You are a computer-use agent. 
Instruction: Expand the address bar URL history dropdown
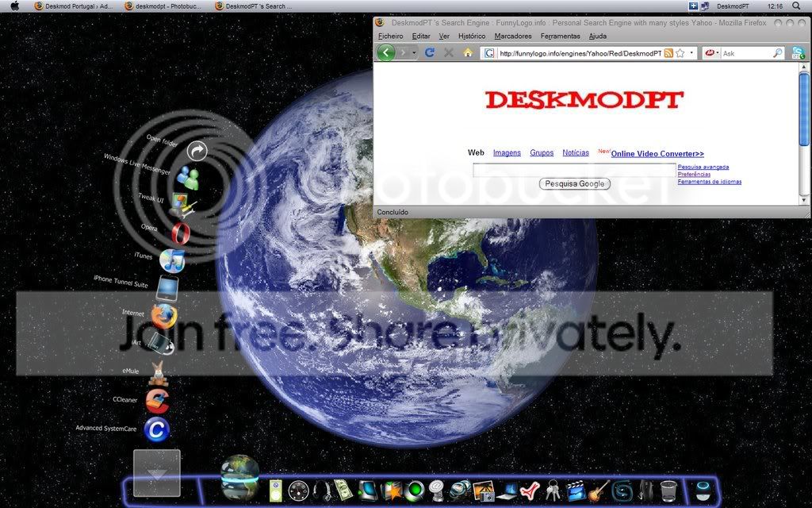pos(691,53)
